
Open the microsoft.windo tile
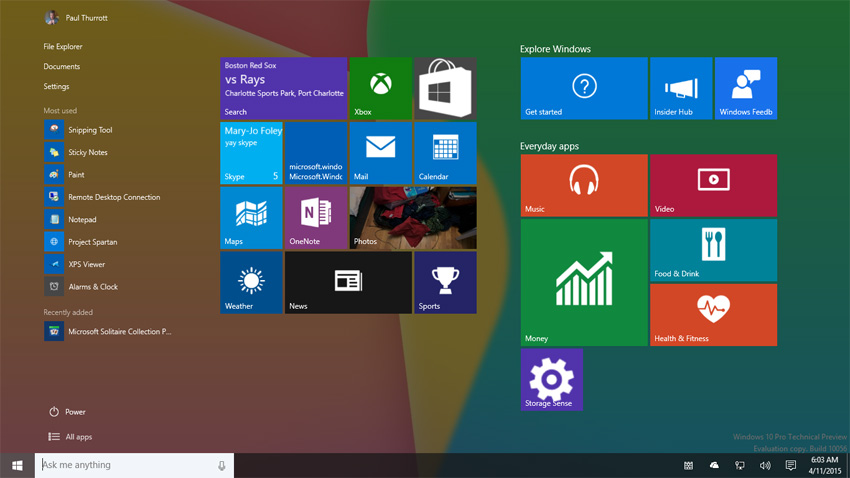click(316, 153)
